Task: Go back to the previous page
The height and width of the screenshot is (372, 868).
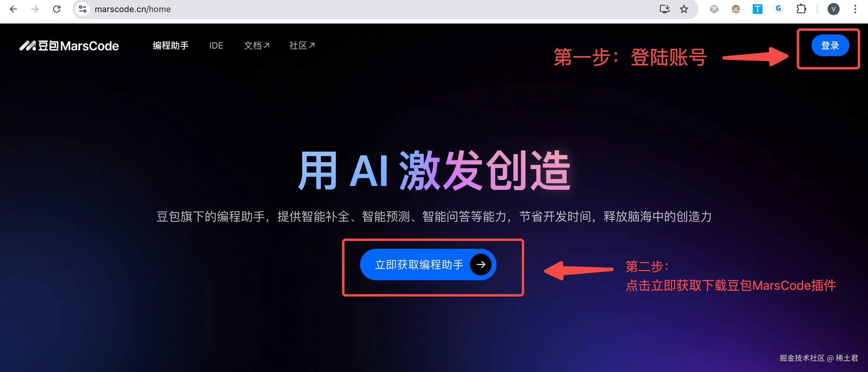Action: 14,9
